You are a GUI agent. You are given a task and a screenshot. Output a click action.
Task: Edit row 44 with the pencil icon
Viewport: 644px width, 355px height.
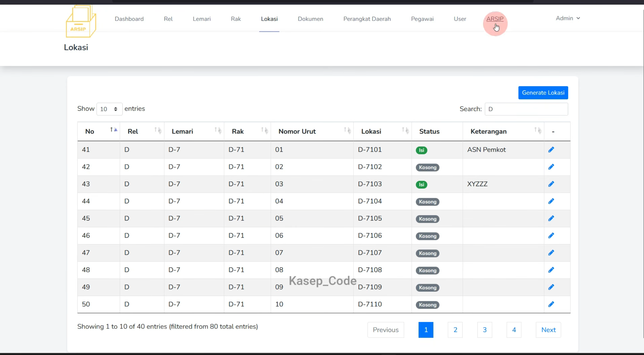[x=551, y=201]
